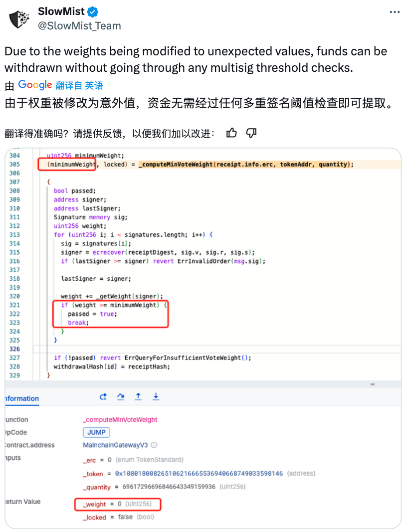Give thumbs down for translation accuracy
This screenshot has width=406, height=532.
click(x=251, y=133)
